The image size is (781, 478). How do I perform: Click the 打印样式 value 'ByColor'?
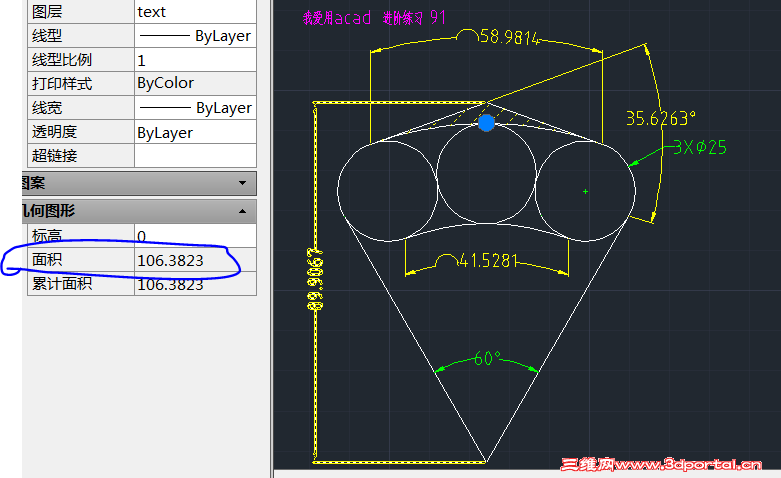click(165, 83)
